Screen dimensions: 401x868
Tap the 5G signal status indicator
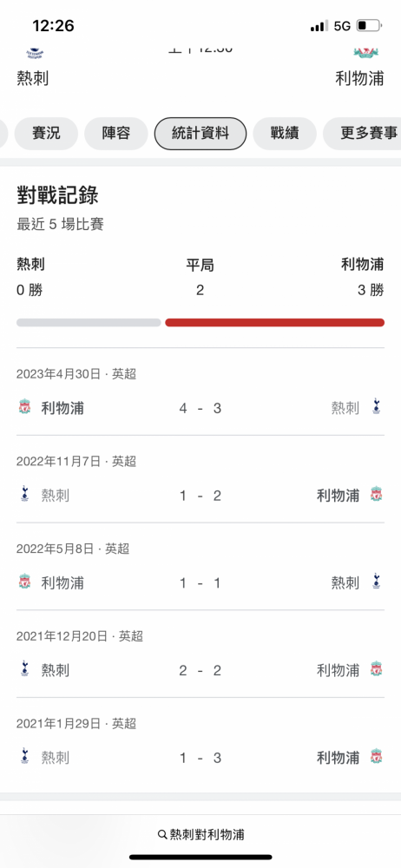point(342,26)
